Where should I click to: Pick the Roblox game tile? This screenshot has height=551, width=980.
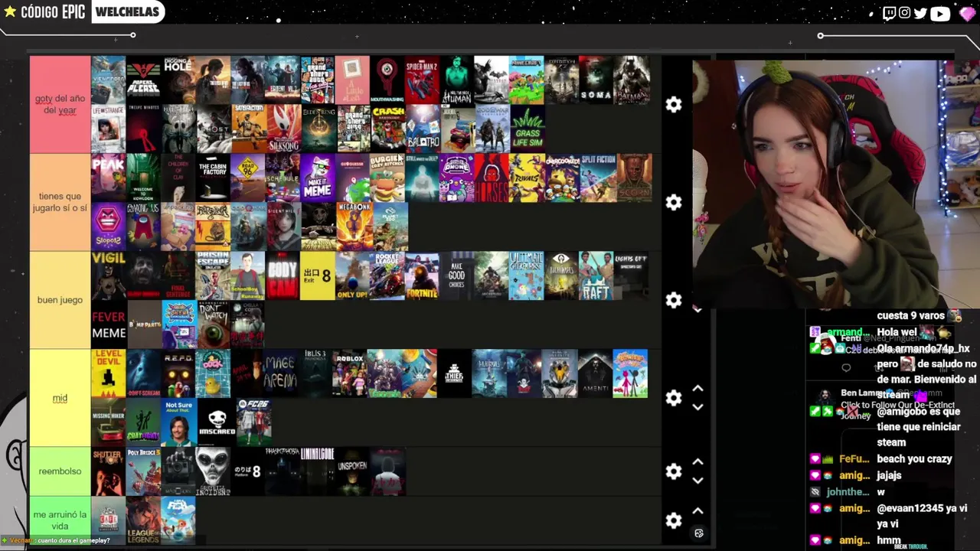tap(351, 373)
